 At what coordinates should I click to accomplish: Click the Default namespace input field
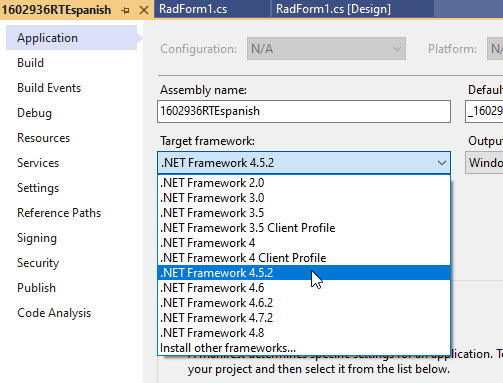(x=484, y=111)
